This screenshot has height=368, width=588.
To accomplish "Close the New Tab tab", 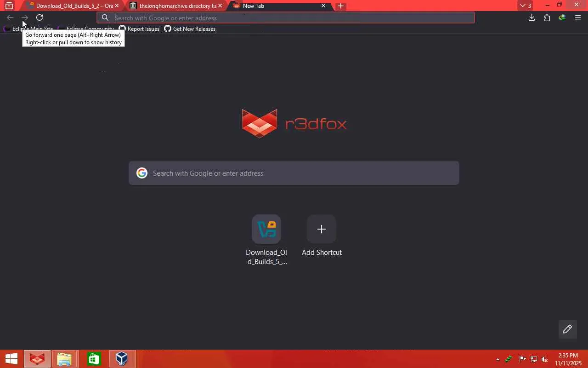I will 323,6.
